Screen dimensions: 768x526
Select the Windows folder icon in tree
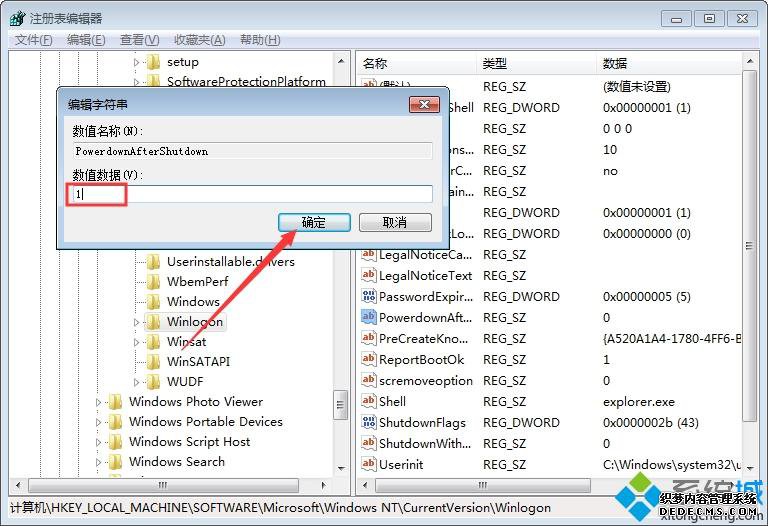pyautogui.click(x=153, y=302)
